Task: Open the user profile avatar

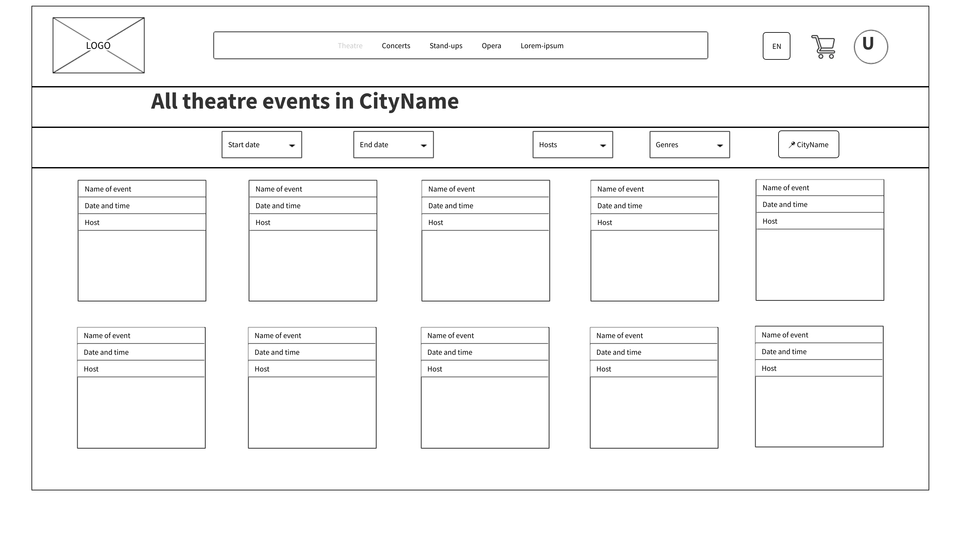Action: coord(871,47)
